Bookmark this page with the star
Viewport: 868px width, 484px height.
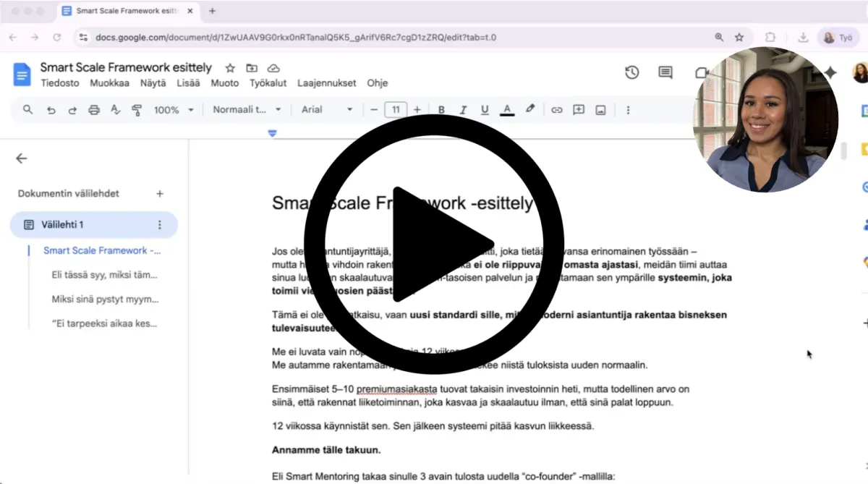pyautogui.click(x=739, y=38)
